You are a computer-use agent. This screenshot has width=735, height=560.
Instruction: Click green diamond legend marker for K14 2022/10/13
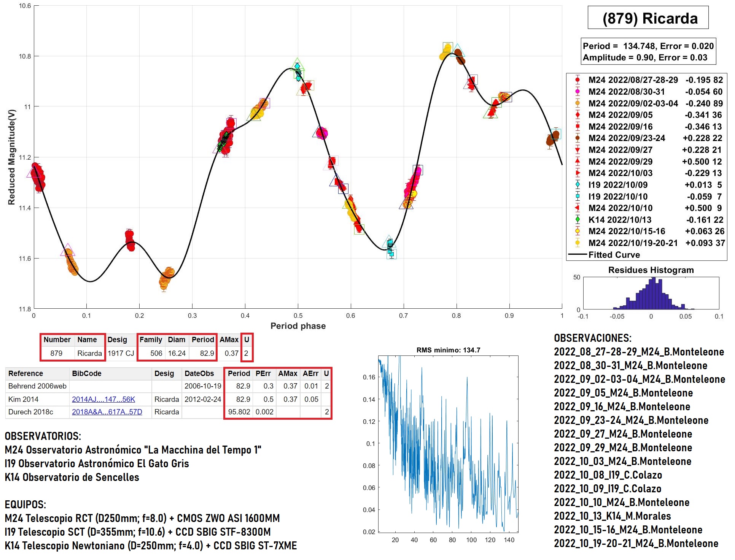(577, 220)
